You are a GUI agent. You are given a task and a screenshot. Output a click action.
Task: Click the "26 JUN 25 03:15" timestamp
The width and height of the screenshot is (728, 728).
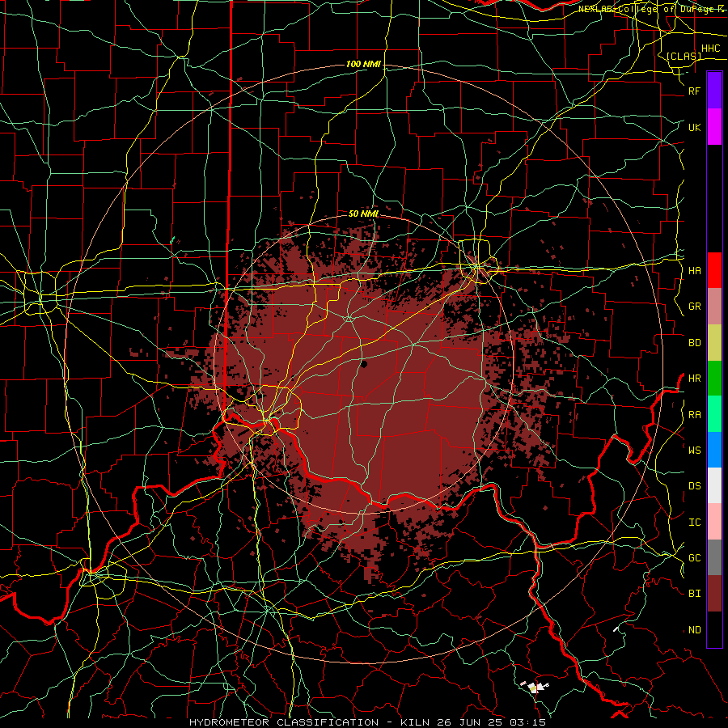pyautogui.click(x=489, y=722)
